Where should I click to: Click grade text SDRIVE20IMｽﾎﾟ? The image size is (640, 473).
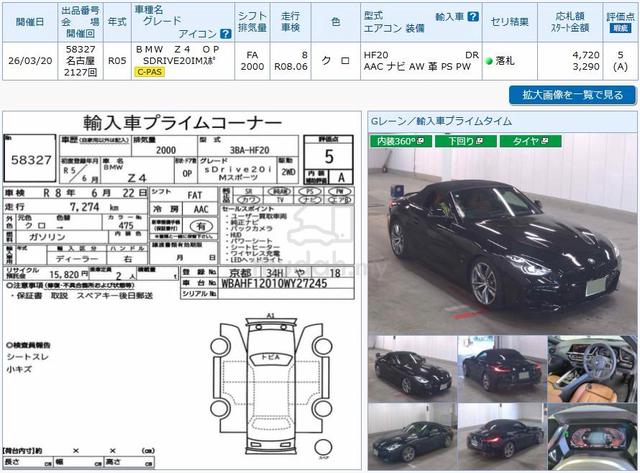pyautogui.click(x=180, y=60)
